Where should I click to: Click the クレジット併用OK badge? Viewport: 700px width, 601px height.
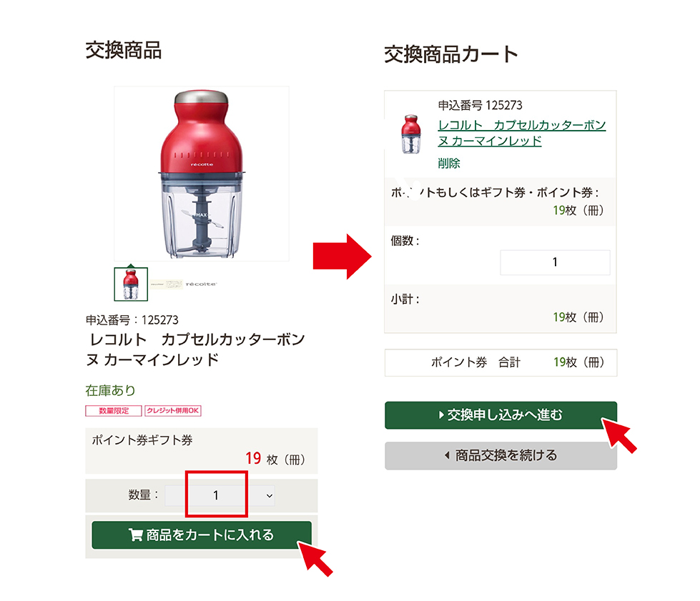173,410
